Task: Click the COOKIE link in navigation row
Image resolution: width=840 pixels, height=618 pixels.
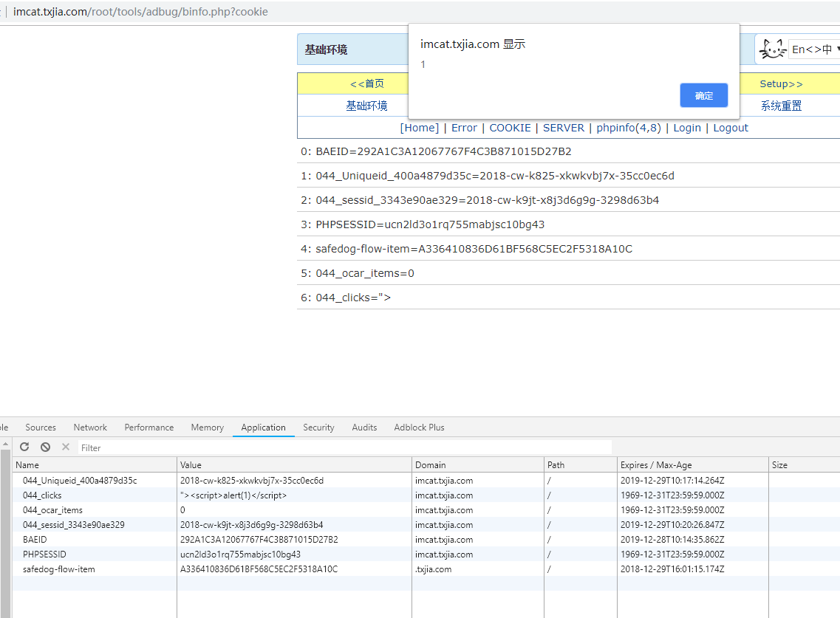Action: (x=510, y=128)
